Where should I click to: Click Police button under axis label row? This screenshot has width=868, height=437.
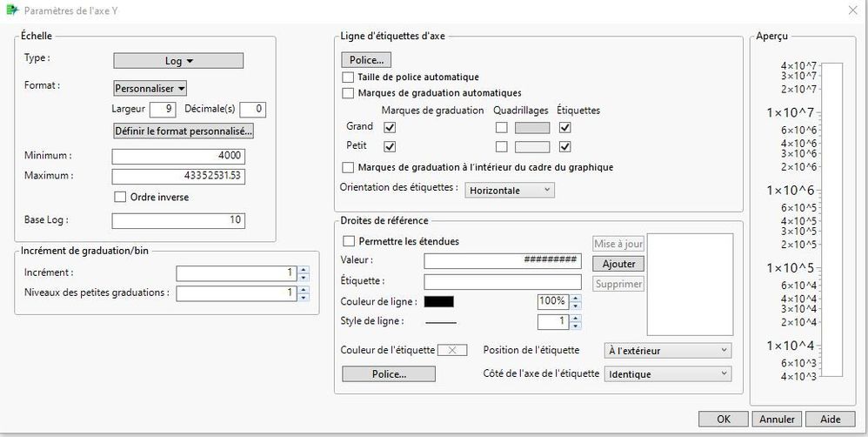tap(366, 60)
